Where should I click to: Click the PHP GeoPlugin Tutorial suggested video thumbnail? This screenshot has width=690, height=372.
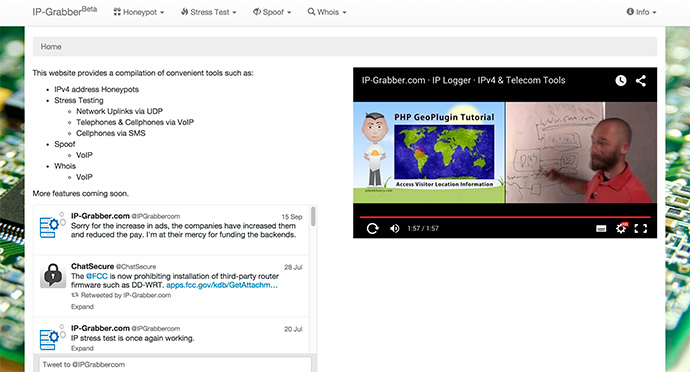[429, 152]
